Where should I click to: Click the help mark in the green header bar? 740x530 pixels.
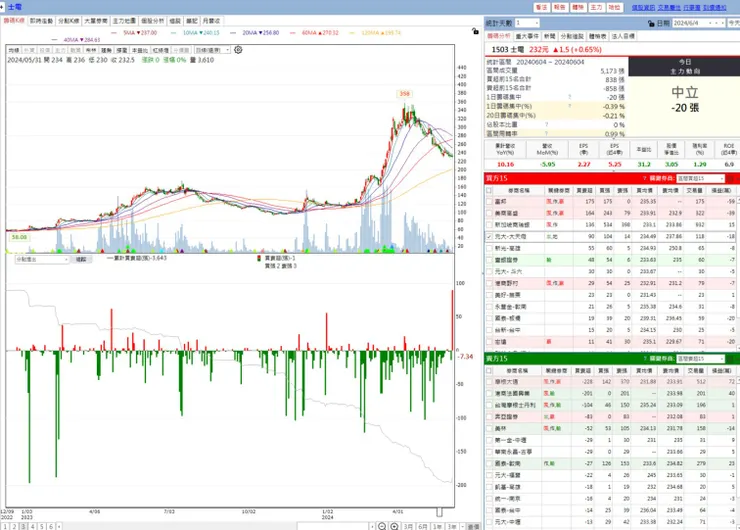(x=645, y=359)
